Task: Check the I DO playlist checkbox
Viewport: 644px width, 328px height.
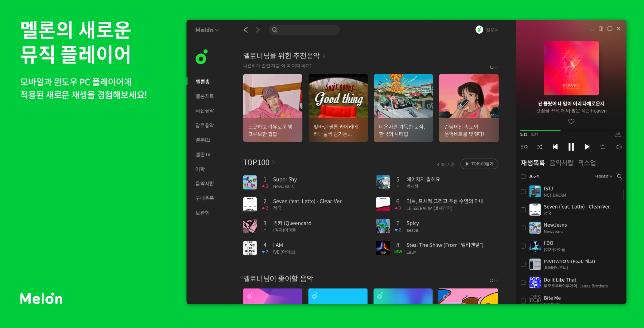Action: [x=523, y=246]
